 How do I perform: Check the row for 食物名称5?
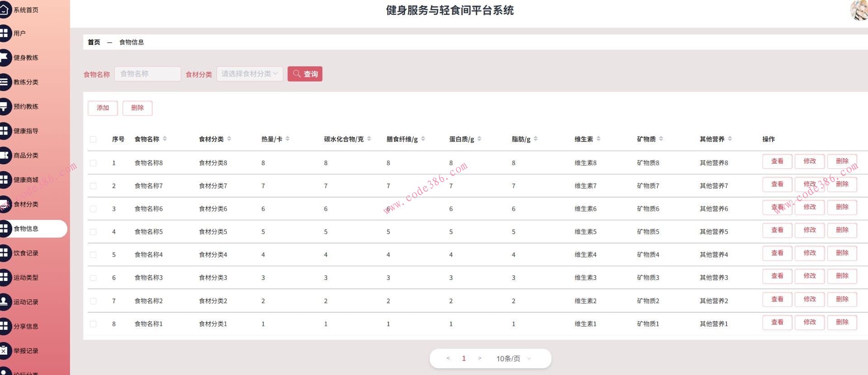pyautogui.click(x=93, y=232)
